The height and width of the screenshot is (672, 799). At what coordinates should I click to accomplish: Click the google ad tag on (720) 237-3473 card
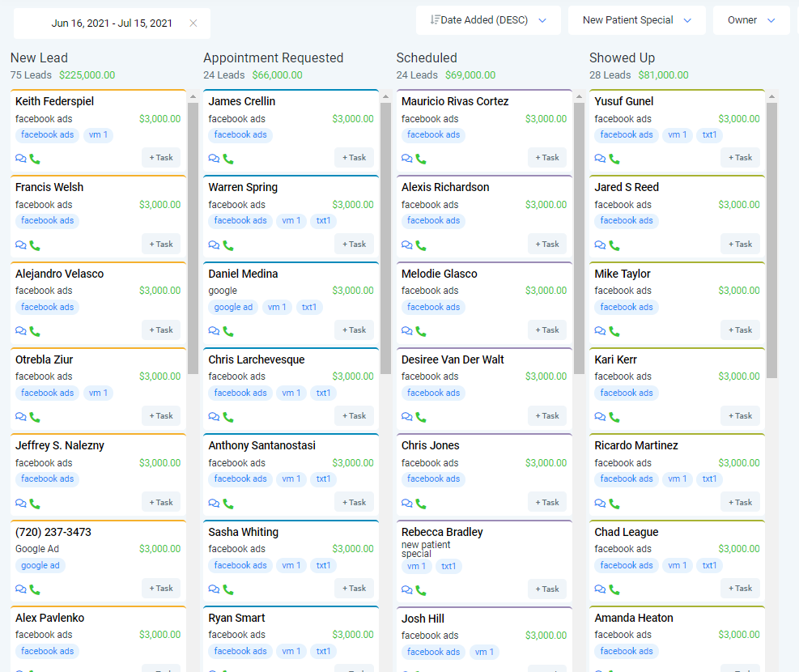(40, 565)
